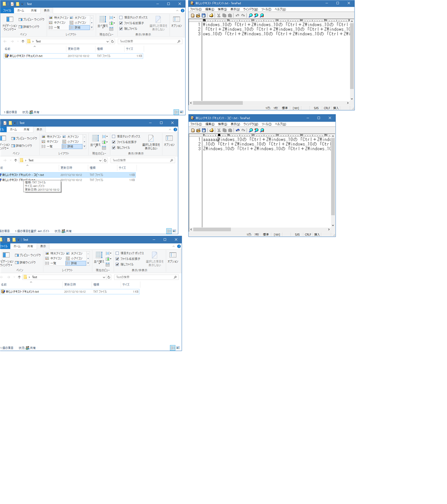Click first magnifier Find icon in 新しいテキスト ドキュメント.txt TeraPad

pos(251,15)
